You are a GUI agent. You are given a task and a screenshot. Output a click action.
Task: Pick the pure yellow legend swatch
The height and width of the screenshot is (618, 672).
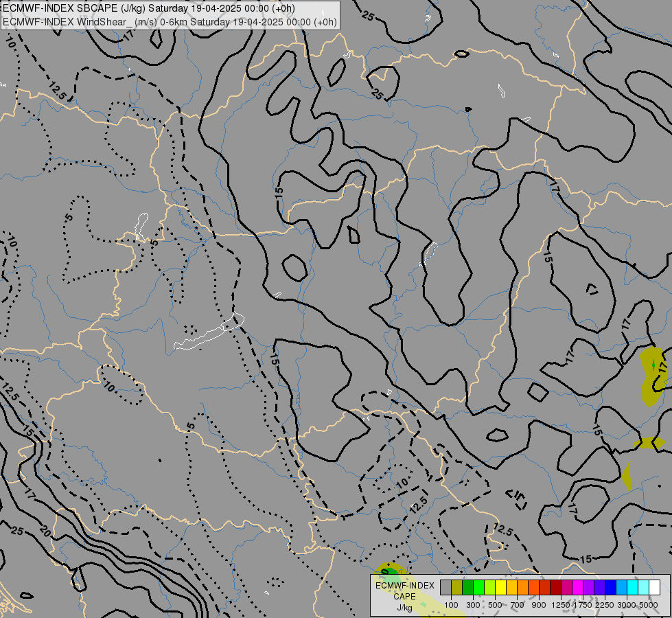[x=501, y=587]
